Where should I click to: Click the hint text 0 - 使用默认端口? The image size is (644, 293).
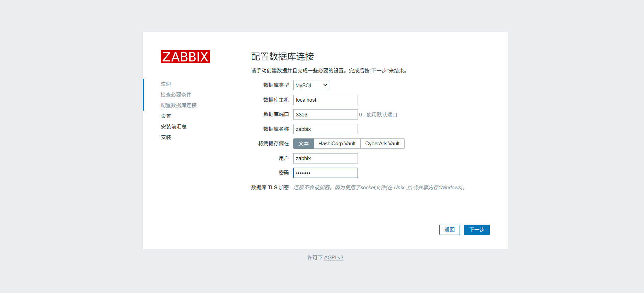(x=378, y=115)
